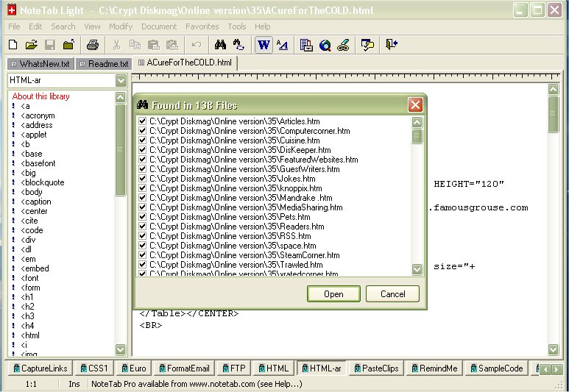Click the editor vertical scrollbar thumb
Image resolution: width=569 pixels, height=392 pixels.
pos(553,114)
